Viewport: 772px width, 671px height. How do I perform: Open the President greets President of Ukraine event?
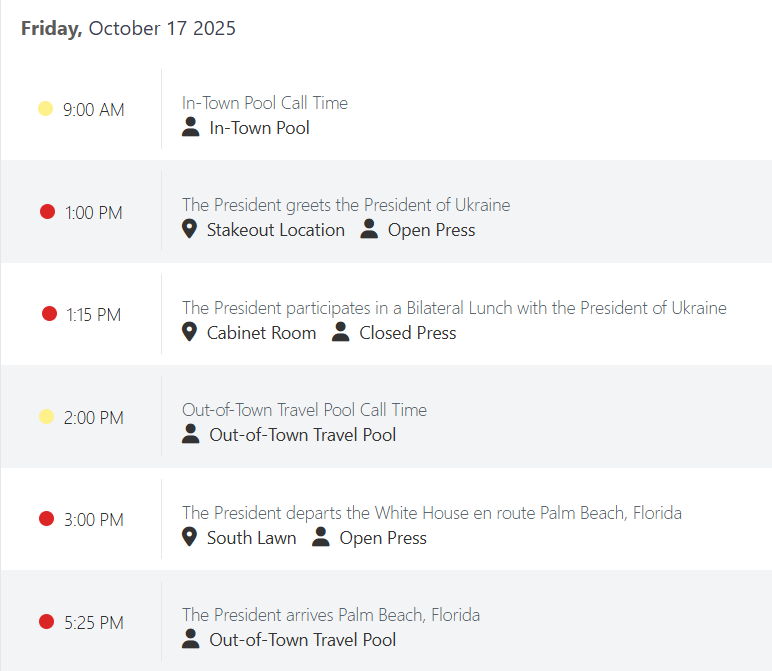(346, 205)
